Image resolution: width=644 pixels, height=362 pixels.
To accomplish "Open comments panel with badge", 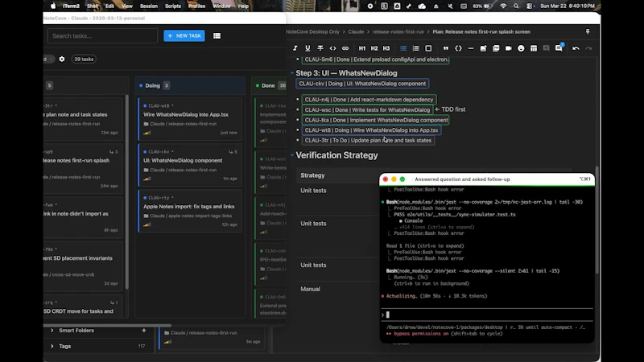I will coord(559,48).
